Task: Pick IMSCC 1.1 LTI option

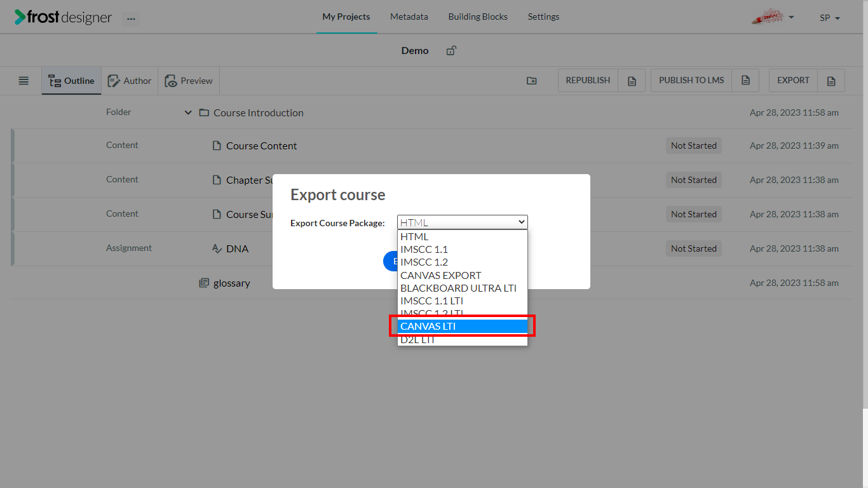Action: point(463,301)
